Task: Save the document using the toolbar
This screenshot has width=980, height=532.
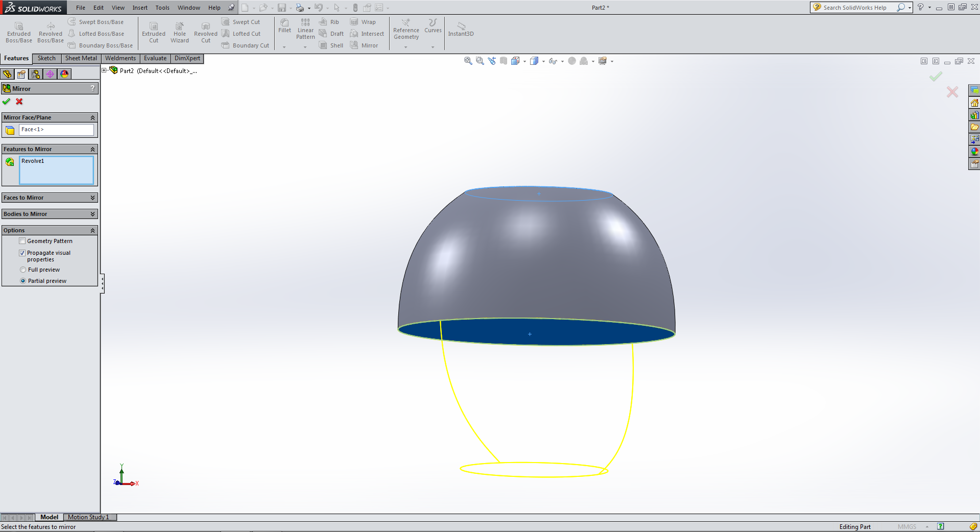Action: [x=282, y=8]
